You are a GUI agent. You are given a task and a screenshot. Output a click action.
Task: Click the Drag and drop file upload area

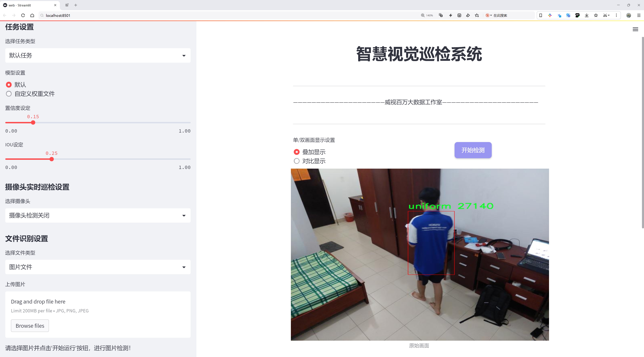click(98, 315)
